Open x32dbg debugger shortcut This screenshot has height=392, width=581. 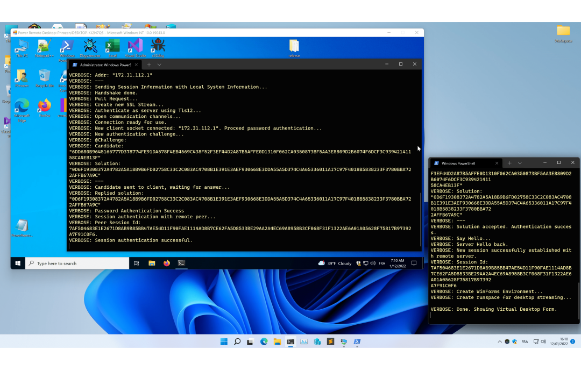click(x=158, y=48)
